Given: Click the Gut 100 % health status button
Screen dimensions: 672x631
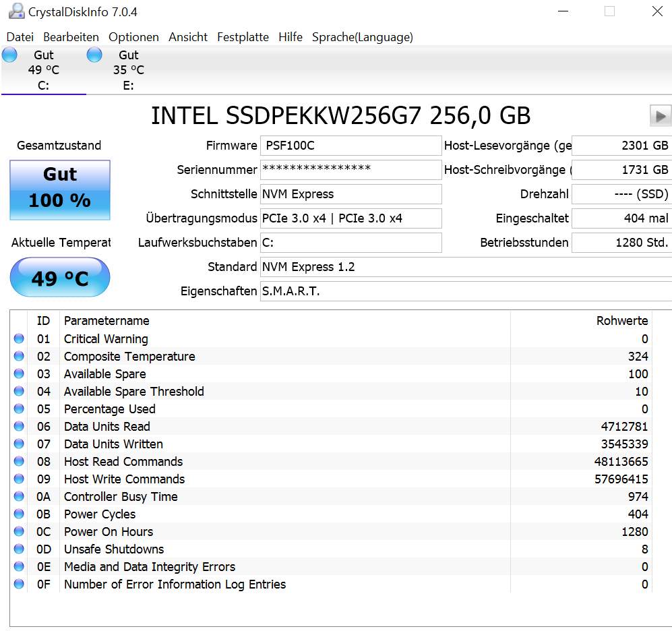Looking at the screenshot, I should pos(60,190).
